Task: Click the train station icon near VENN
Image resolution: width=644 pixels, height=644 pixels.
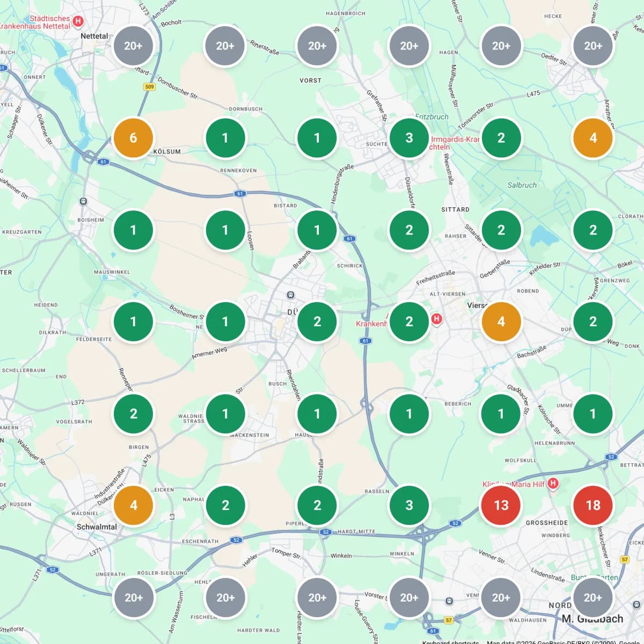Action: [x=450, y=601]
